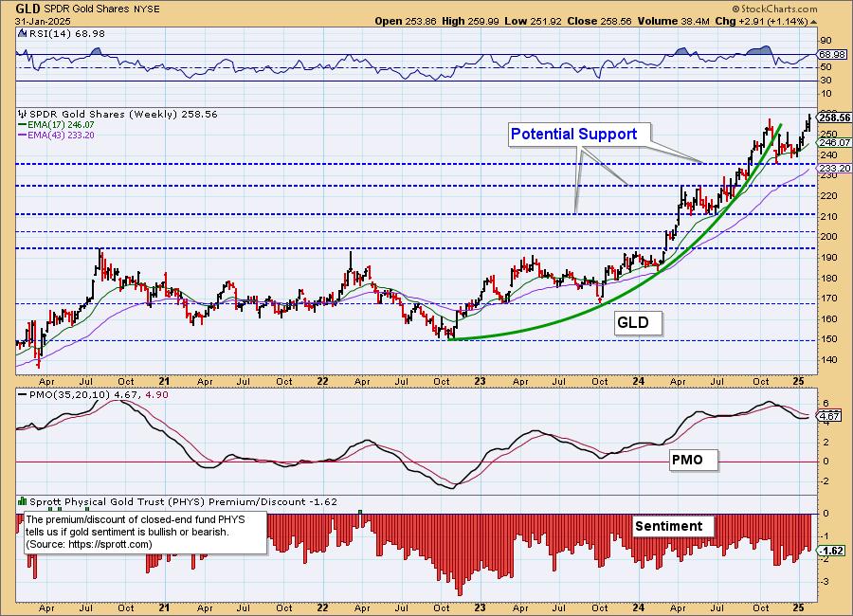This screenshot has height=616, width=853.
Task: Click the 233.20 EMA price tag on axis
Action: click(x=834, y=168)
